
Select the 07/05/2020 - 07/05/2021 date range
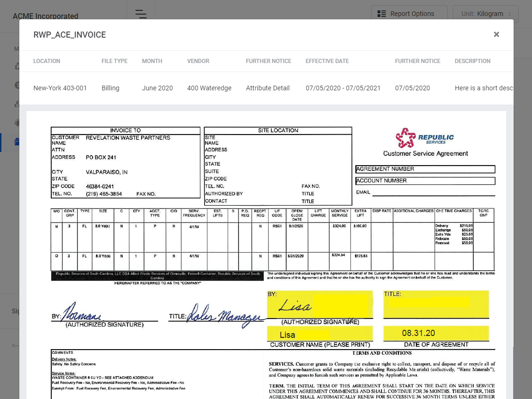click(x=343, y=88)
